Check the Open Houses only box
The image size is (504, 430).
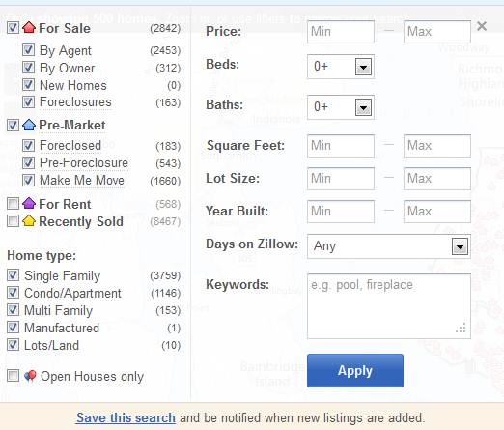pyautogui.click(x=13, y=376)
